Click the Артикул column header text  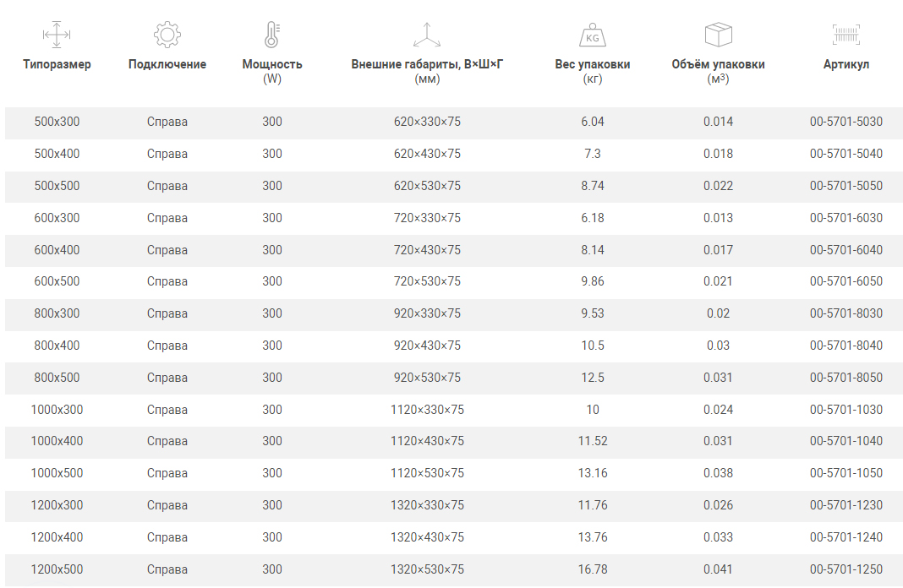[846, 64]
